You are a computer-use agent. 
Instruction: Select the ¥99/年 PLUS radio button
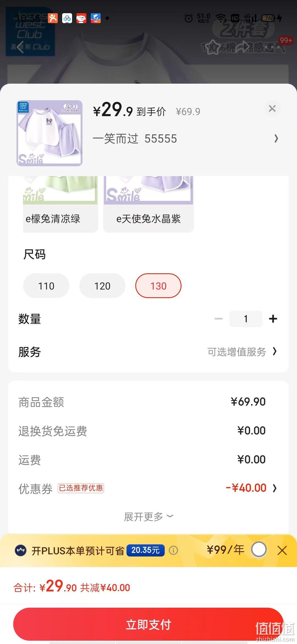[259, 550]
